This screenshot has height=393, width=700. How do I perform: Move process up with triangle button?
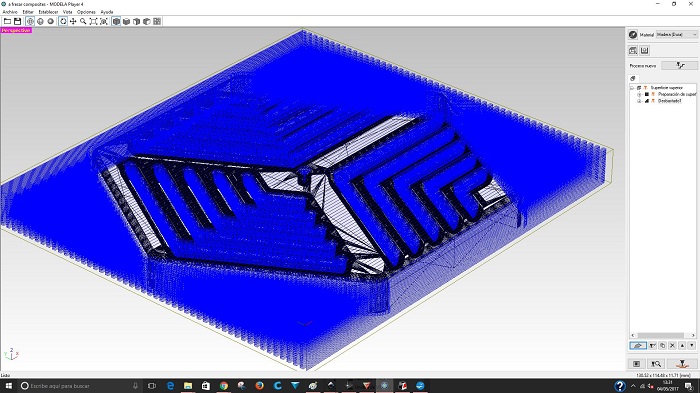click(682, 345)
